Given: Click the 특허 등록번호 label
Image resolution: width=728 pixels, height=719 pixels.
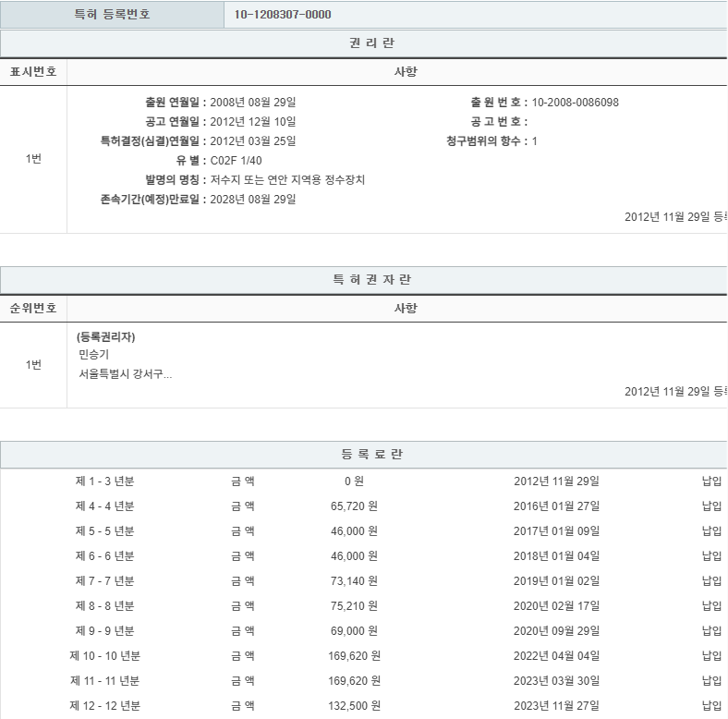Looking at the screenshot, I should pos(112,15).
